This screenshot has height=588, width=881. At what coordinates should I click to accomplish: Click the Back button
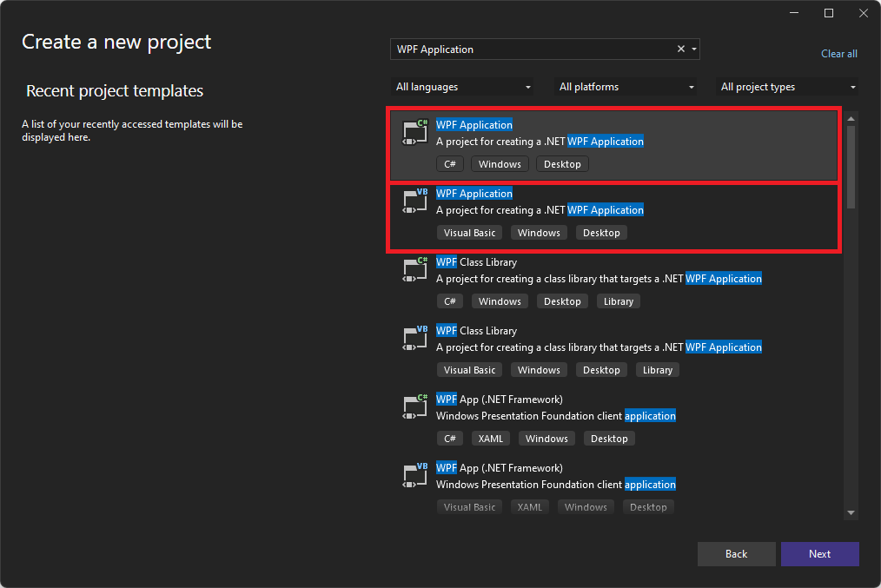tap(736, 553)
